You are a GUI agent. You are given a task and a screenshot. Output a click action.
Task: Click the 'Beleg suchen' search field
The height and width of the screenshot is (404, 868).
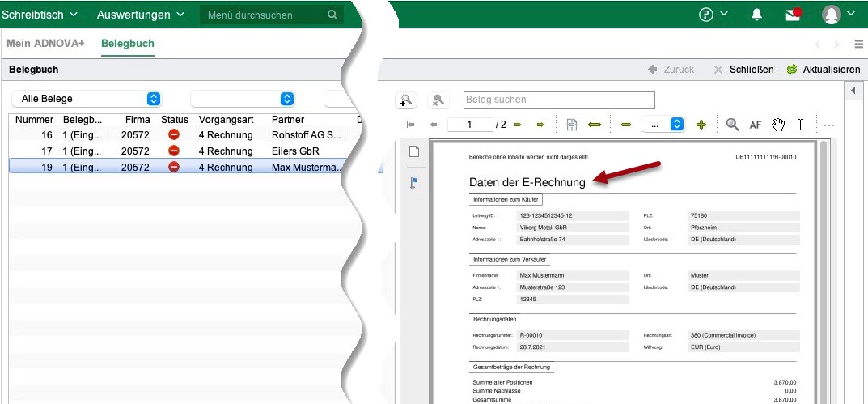[558, 100]
